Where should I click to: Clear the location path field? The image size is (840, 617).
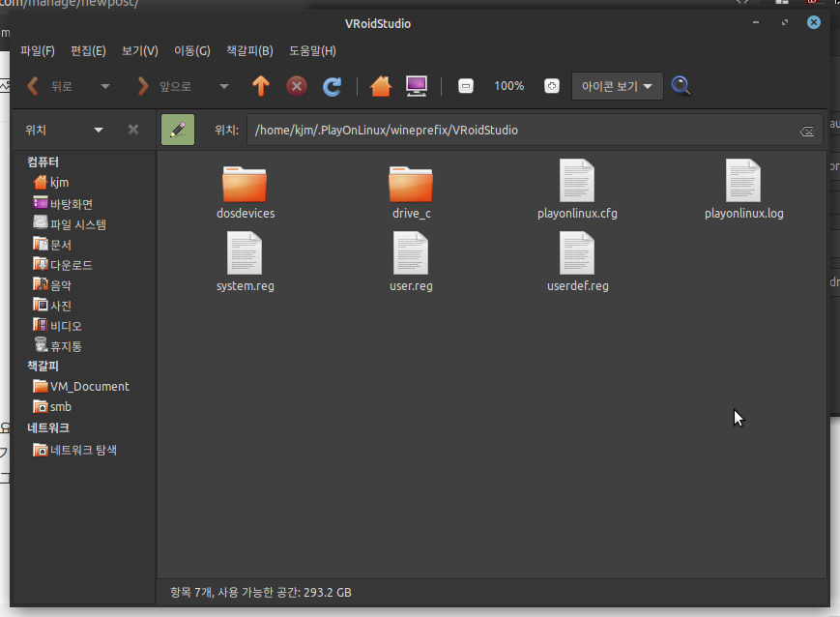(x=807, y=131)
